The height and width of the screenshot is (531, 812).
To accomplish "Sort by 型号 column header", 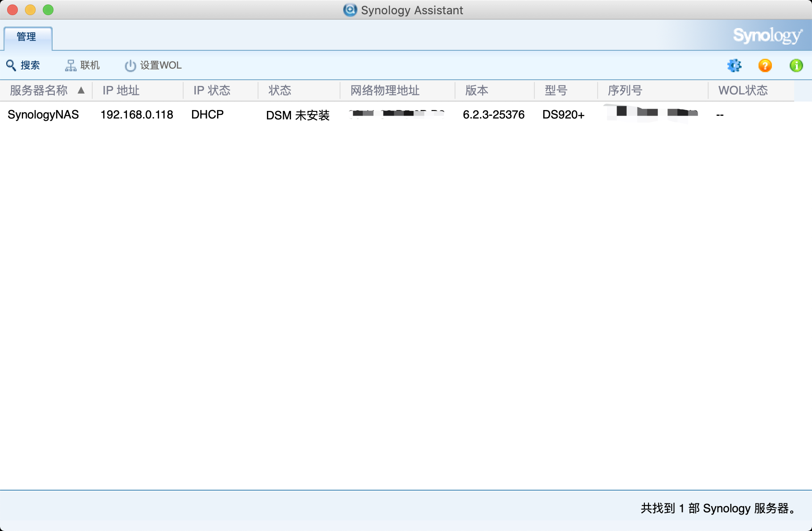I will coord(566,90).
